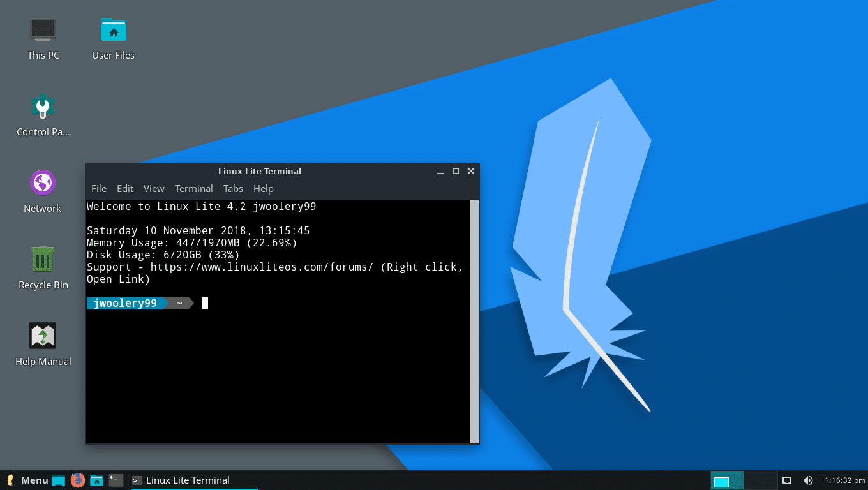Click the Welcome to Linux Lite 4.2 line
Image resolution: width=868 pixels, height=490 pixels.
[202, 207]
